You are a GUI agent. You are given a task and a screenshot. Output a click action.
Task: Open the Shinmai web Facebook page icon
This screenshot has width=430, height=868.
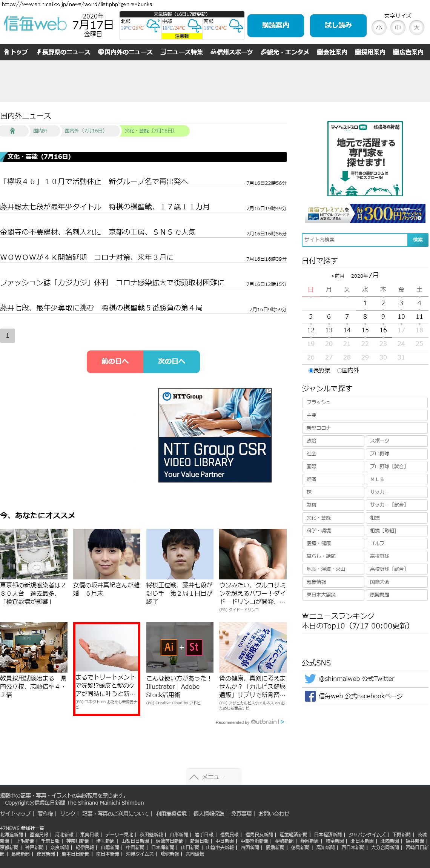pyautogui.click(x=310, y=696)
